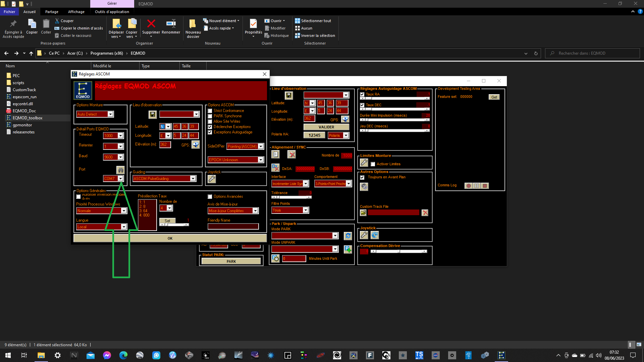This screenshot has width=644, height=362.
Task: Click save site icon in main EQMOD window
Action: [289, 96]
